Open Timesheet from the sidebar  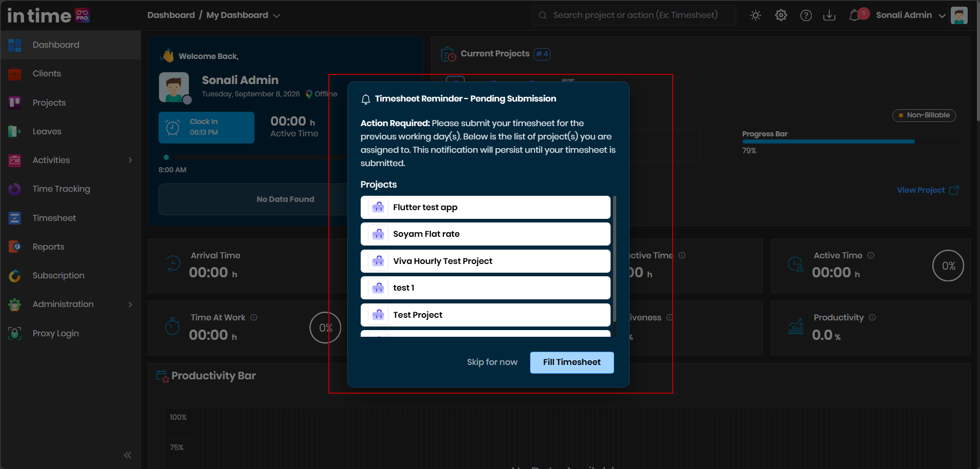click(x=71, y=218)
